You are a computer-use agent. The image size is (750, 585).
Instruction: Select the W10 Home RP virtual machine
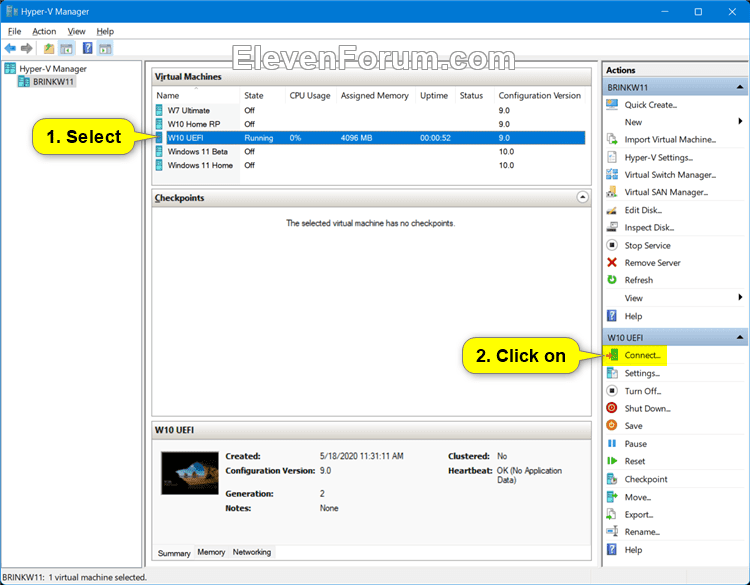(194, 124)
